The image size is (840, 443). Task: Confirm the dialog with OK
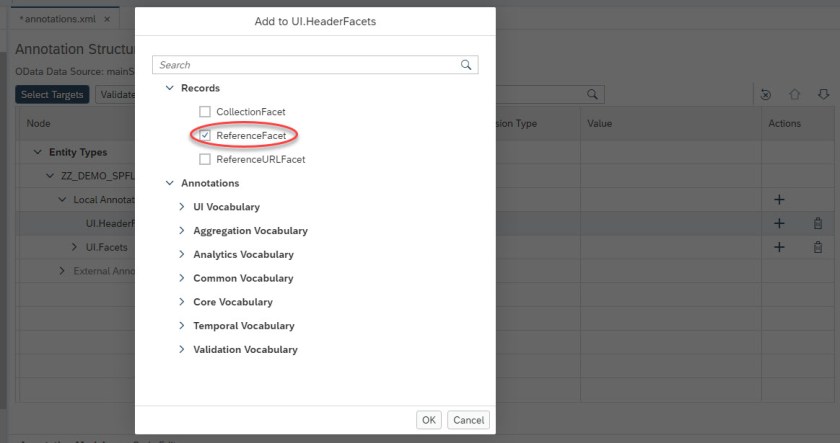429,420
